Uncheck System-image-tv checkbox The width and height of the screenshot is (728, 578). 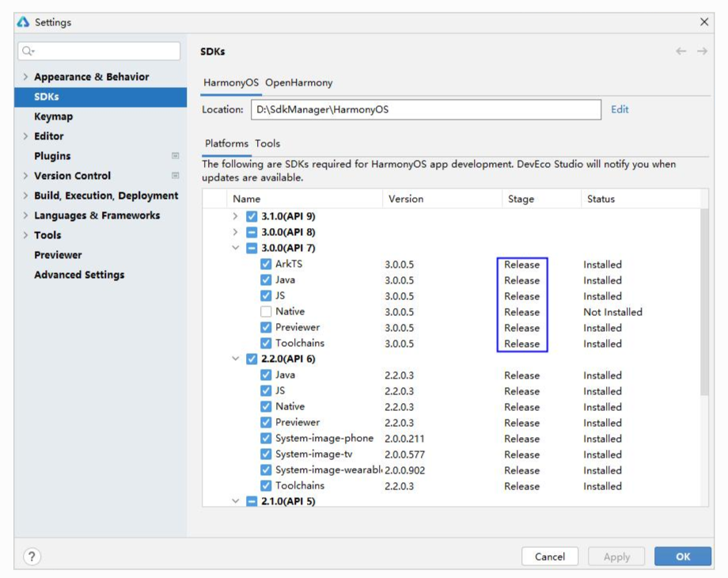[266, 454]
